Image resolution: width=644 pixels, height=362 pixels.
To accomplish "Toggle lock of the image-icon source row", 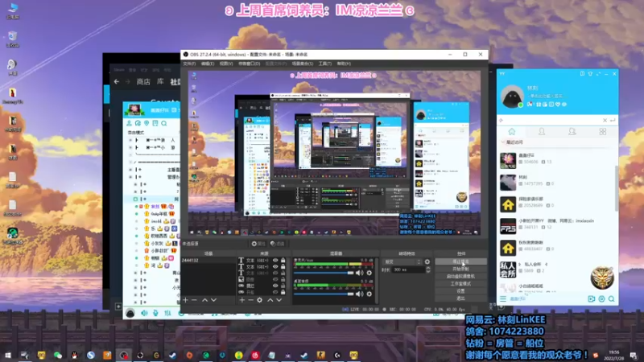I will pos(283,279).
